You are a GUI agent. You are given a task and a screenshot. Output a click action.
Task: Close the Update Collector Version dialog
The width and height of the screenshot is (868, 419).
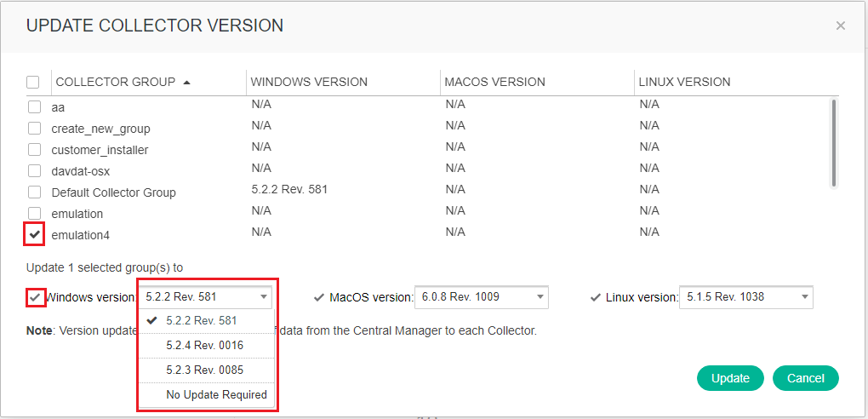(x=840, y=26)
